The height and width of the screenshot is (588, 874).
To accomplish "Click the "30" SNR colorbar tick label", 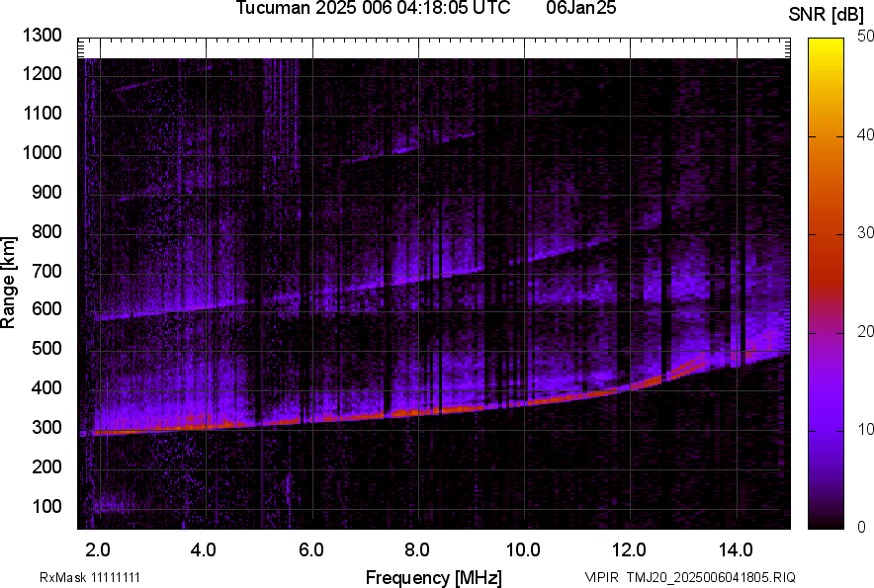I will point(866,232).
